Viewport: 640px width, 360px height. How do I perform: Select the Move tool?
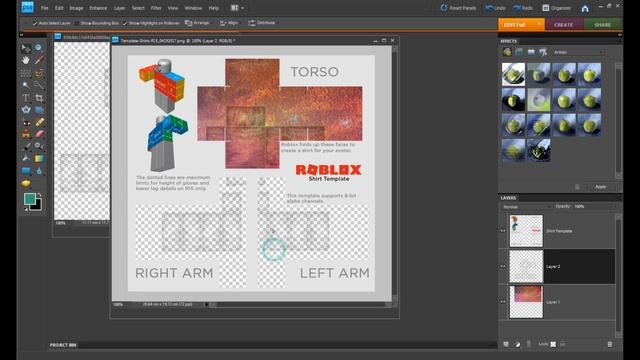click(26, 48)
